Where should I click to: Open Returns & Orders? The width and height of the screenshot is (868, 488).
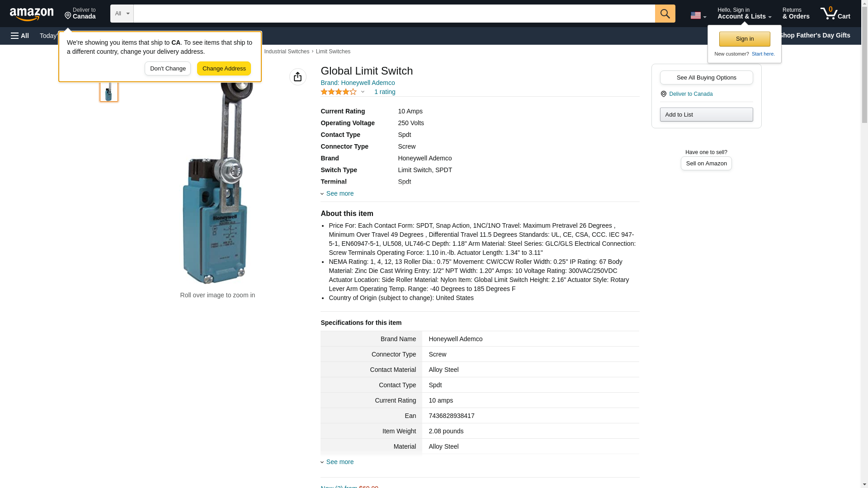(x=795, y=14)
